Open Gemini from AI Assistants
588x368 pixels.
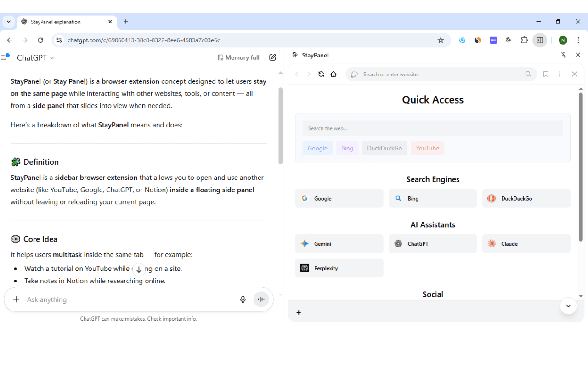(x=339, y=243)
